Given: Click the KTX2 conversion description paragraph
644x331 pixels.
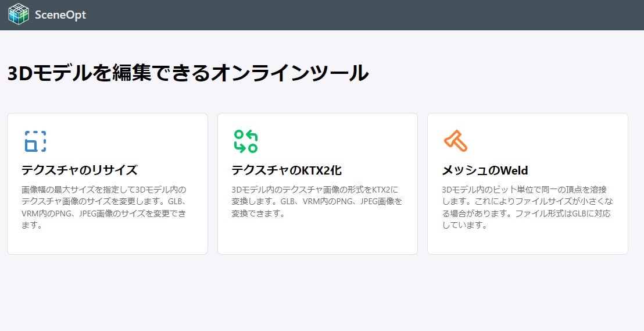Looking at the screenshot, I should pyautogui.click(x=317, y=201).
